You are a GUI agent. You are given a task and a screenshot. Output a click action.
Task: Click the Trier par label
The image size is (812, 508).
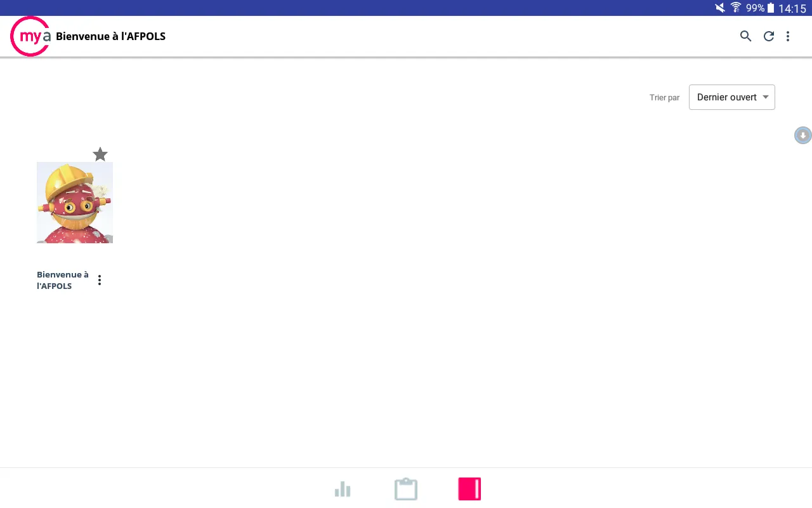(x=664, y=98)
